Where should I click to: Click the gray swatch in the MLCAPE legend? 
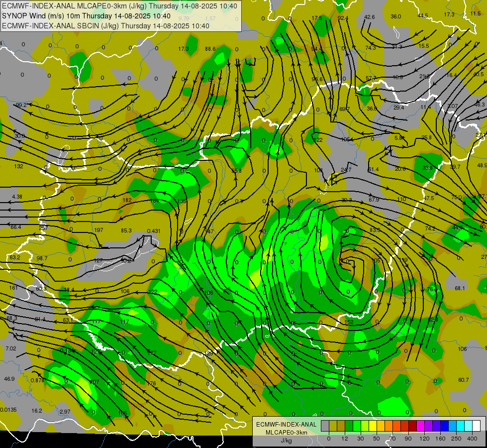coord(325,426)
